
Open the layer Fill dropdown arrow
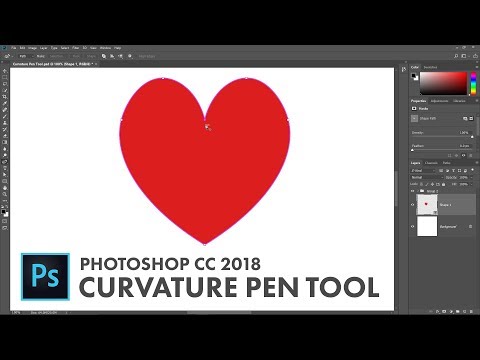click(x=471, y=184)
